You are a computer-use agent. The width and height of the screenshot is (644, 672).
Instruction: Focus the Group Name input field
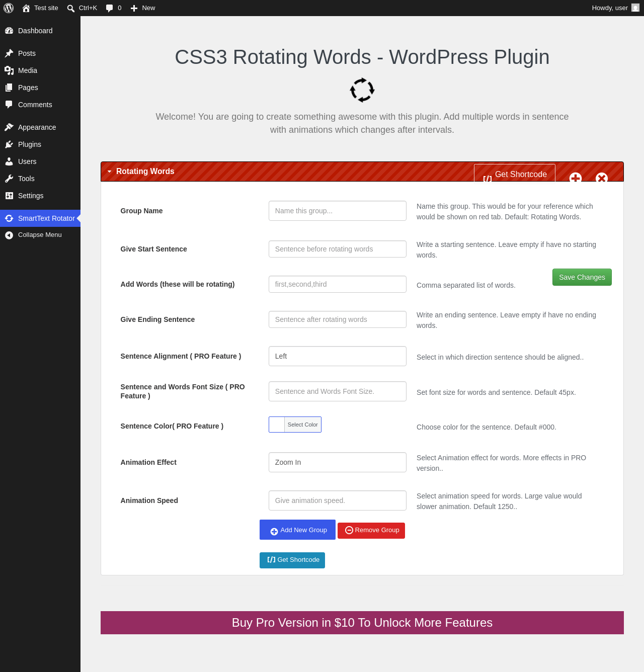click(338, 211)
